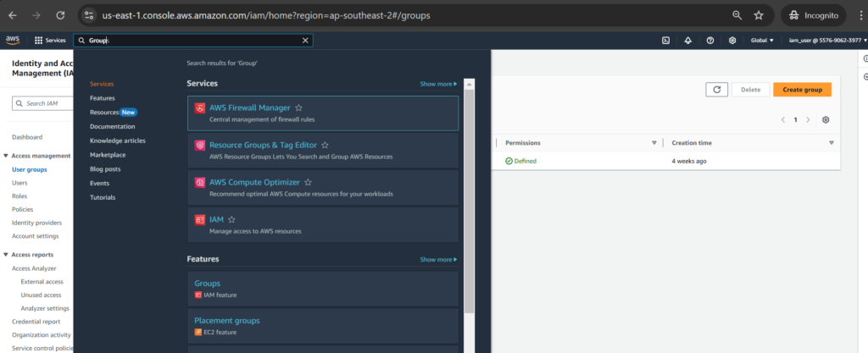The width and height of the screenshot is (868, 353).
Task: Collapse the Access management section
Action: point(6,156)
